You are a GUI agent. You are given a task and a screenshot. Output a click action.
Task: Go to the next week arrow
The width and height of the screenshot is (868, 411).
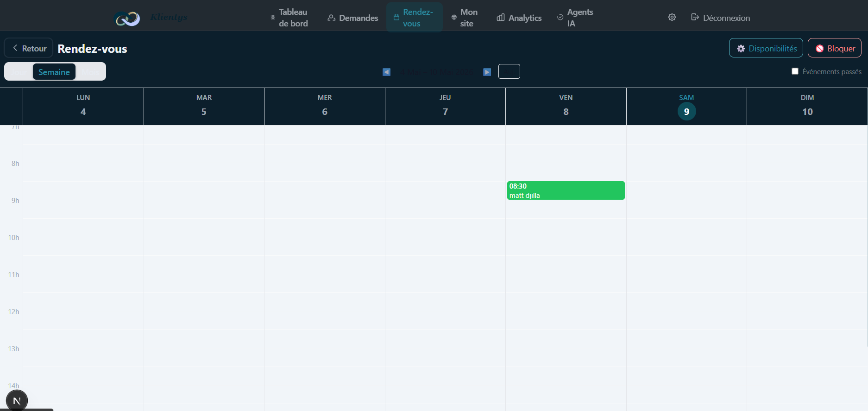click(487, 72)
